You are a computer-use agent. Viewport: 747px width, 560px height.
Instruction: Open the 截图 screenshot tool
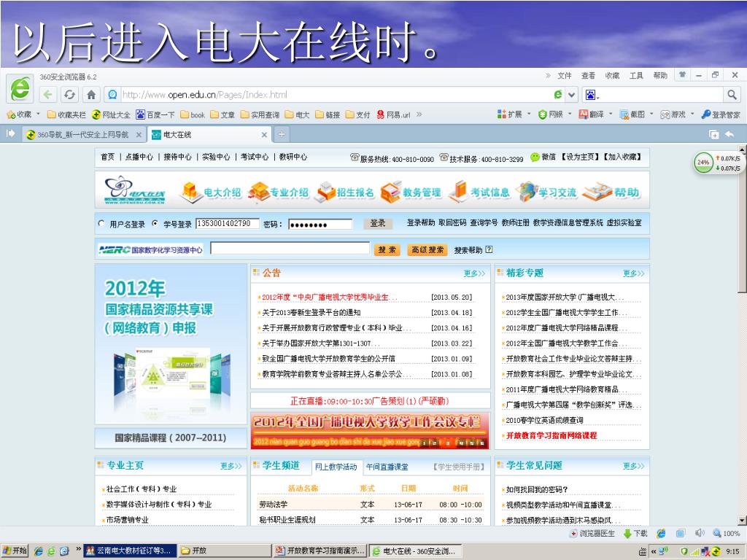pyautogui.click(x=632, y=114)
